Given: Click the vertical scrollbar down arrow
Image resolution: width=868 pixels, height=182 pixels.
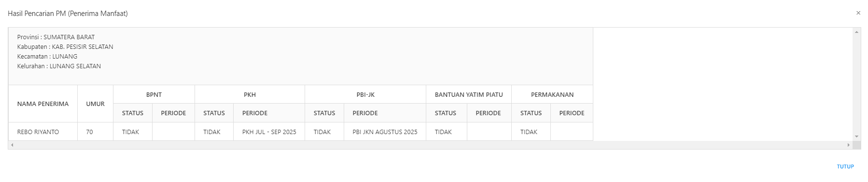Looking at the screenshot, I should (857, 136).
